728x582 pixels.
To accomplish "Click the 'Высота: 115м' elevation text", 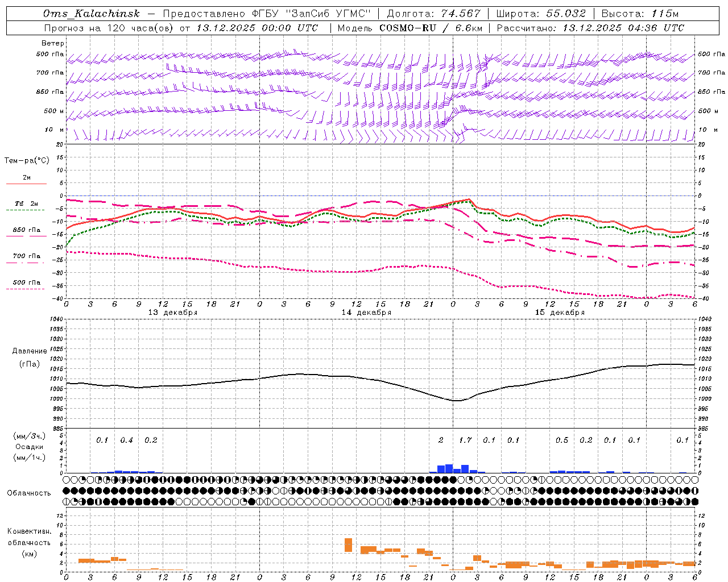I will tap(640, 14).
